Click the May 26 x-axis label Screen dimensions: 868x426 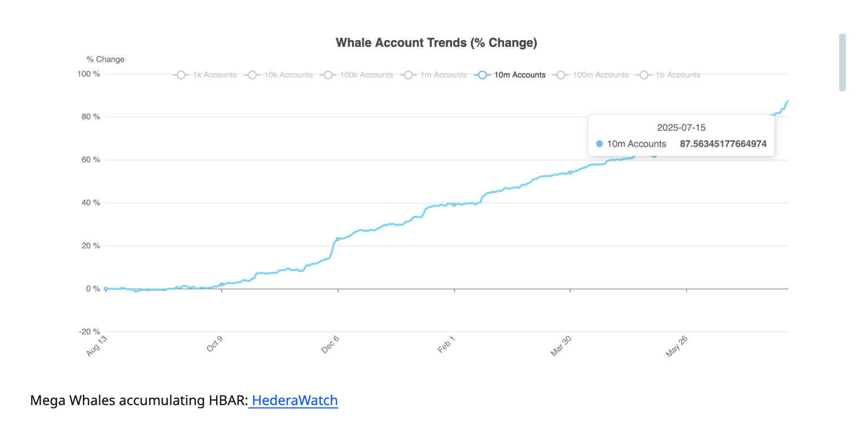pyautogui.click(x=676, y=345)
